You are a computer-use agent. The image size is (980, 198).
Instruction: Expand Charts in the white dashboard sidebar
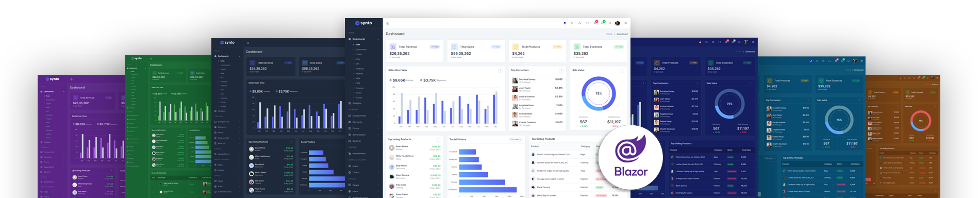click(363, 172)
